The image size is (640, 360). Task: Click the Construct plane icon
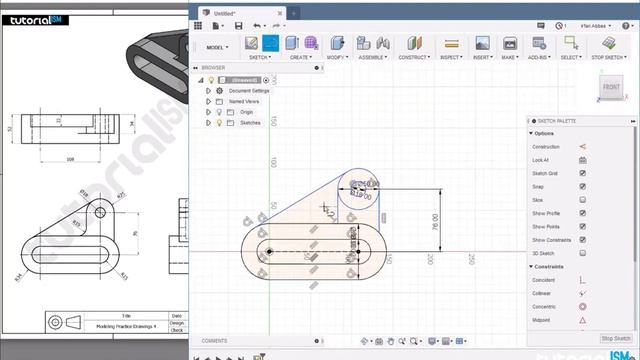pyautogui.click(x=414, y=43)
